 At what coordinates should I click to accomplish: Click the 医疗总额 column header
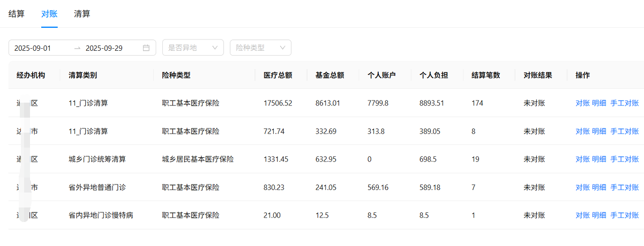point(278,75)
